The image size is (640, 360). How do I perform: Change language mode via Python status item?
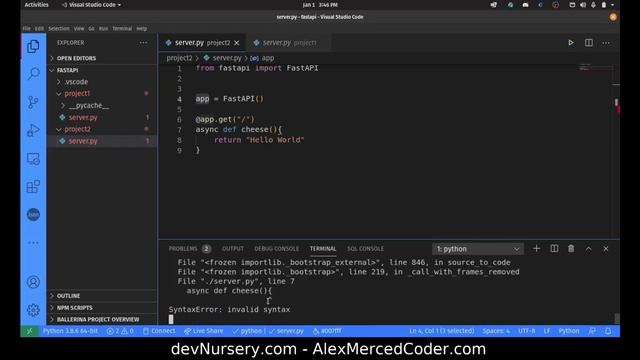(569, 331)
